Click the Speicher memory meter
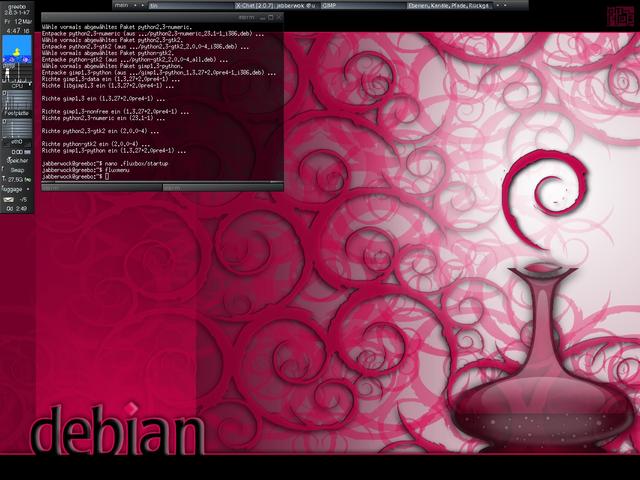Viewport: 640px width, 480px height. [x=16, y=159]
